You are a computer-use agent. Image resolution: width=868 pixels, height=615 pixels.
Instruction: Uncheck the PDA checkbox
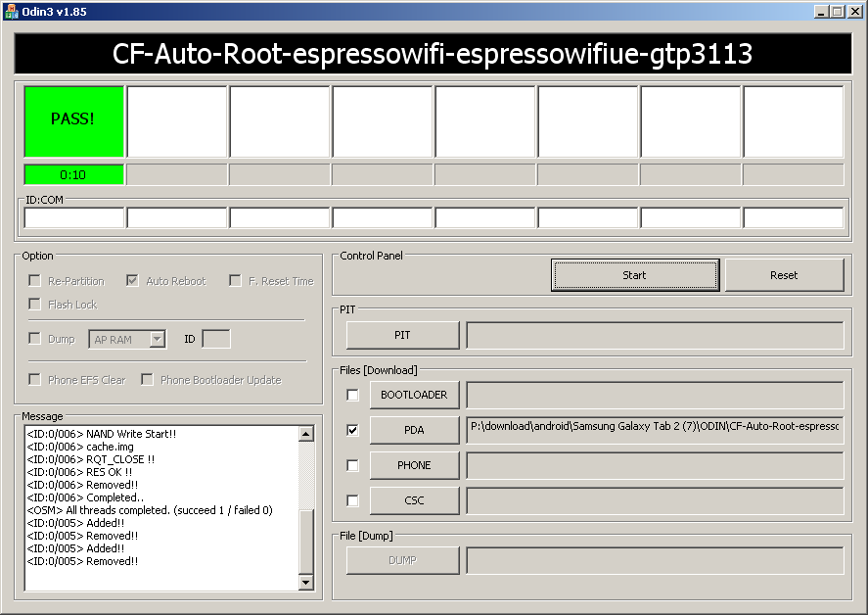coord(352,430)
